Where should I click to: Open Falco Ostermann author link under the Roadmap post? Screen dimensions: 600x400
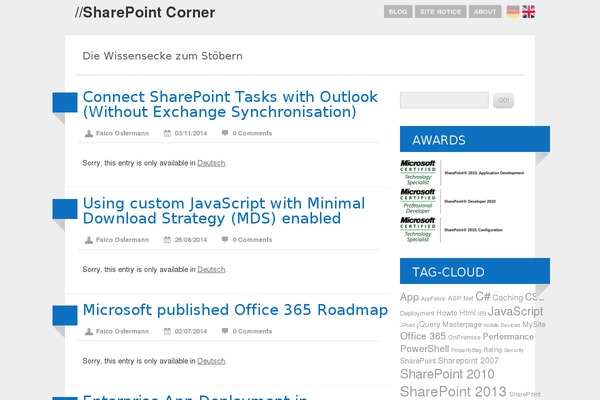click(122, 331)
